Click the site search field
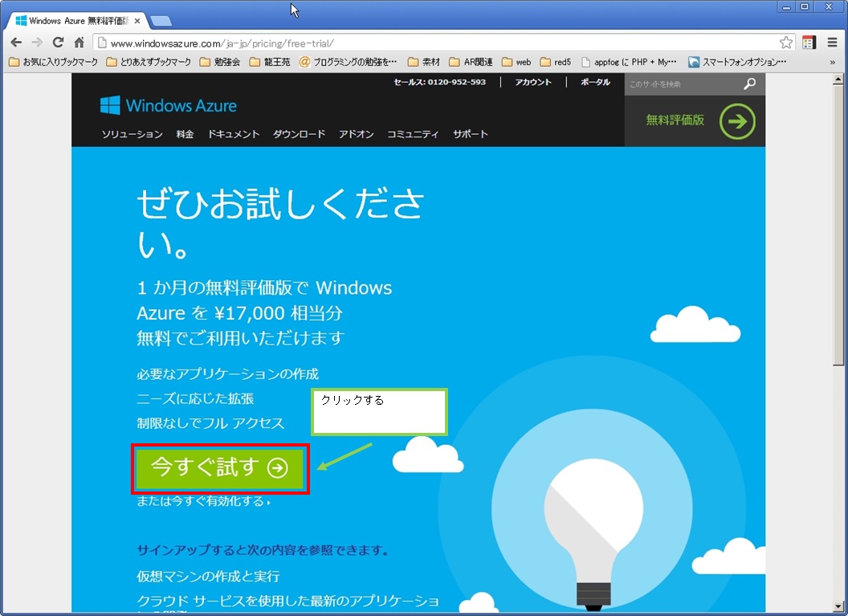The width and height of the screenshot is (848, 616). click(683, 84)
